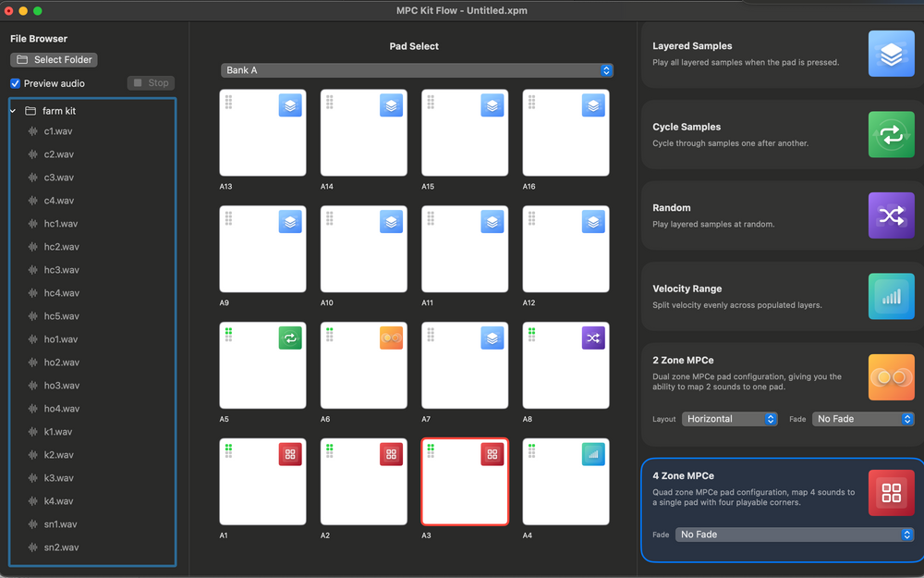Click the velocity badge on pad A4
The width and height of the screenshot is (924, 578).
[x=592, y=454]
